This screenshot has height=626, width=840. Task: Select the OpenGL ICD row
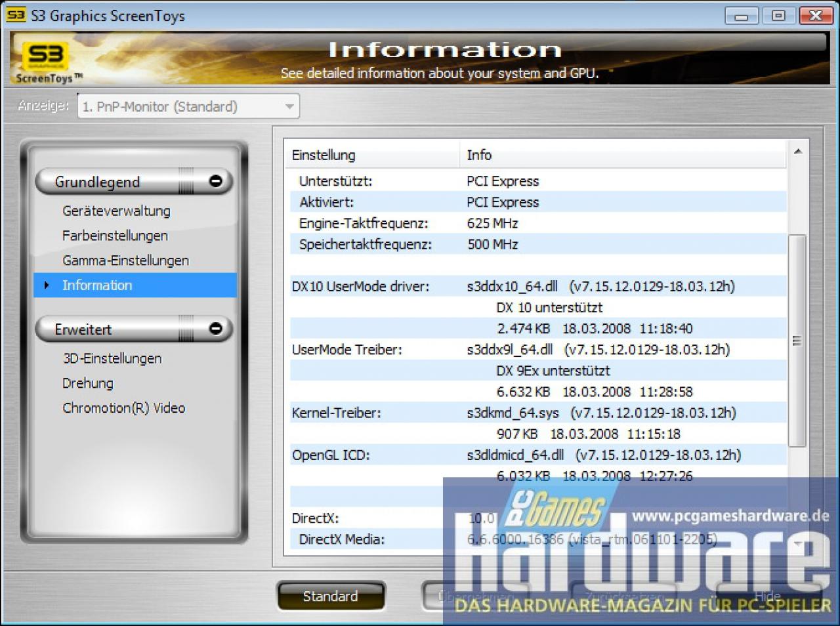pos(538,455)
